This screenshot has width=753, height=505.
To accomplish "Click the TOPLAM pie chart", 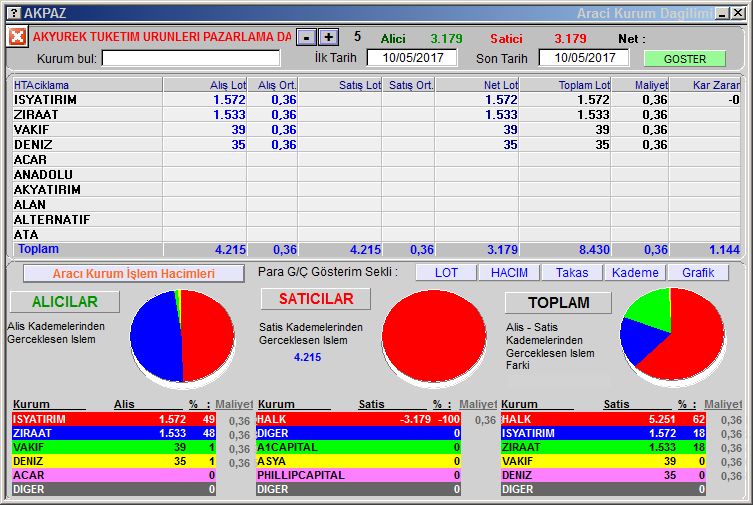I will point(672,335).
